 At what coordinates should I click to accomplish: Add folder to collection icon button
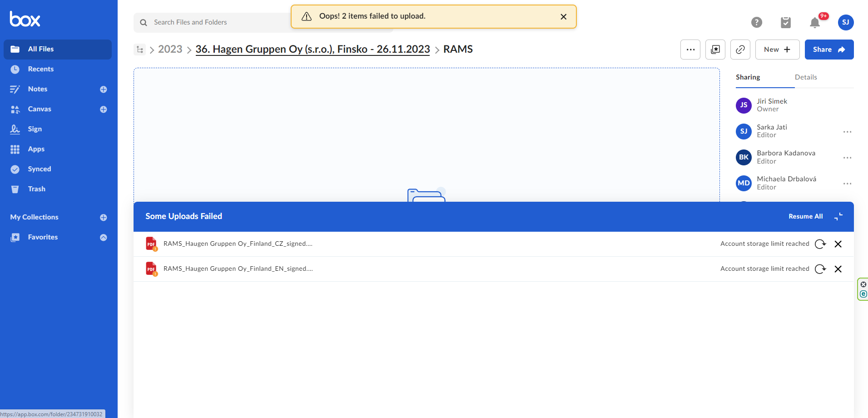point(715,50)
